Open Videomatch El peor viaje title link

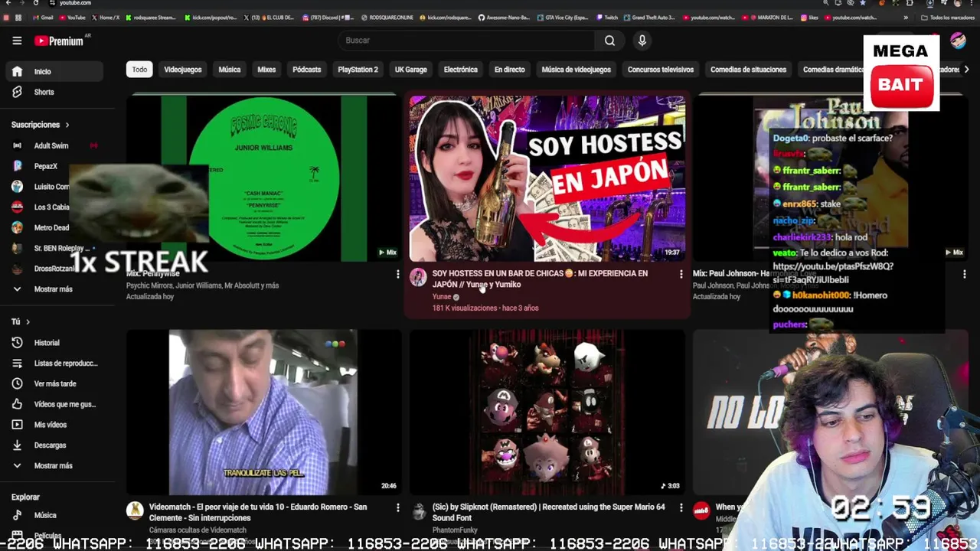[x=258, y=512]
